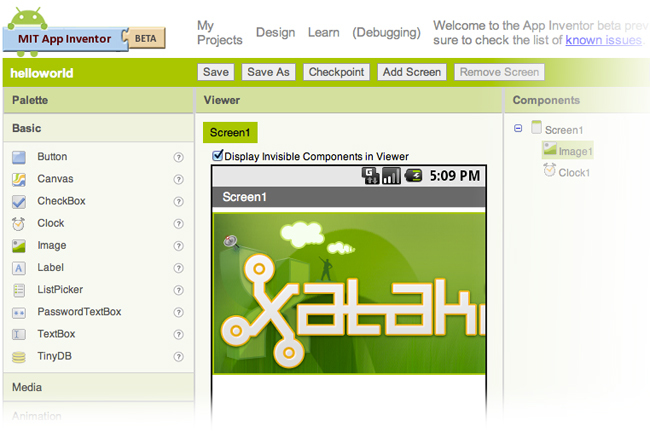The image size is (650, 432).
Task: Click the Xataka image in the phone preview
Action: (x=349, y=294)
